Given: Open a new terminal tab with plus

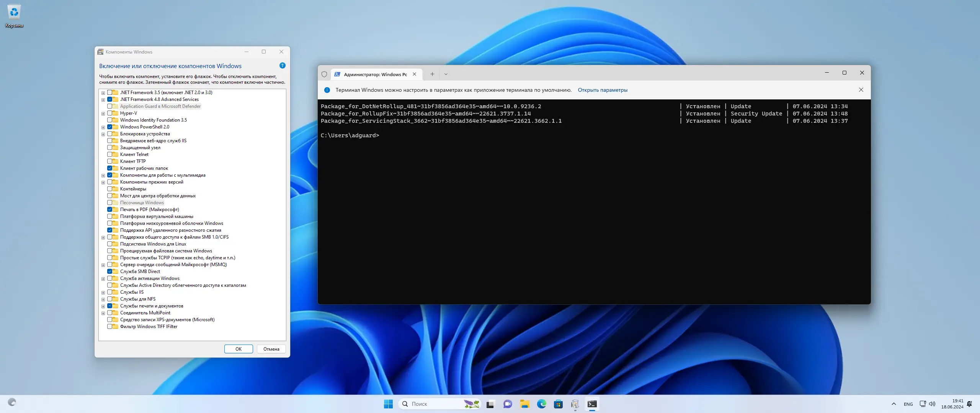Looking at the screenshot, I should click(432, 74).
